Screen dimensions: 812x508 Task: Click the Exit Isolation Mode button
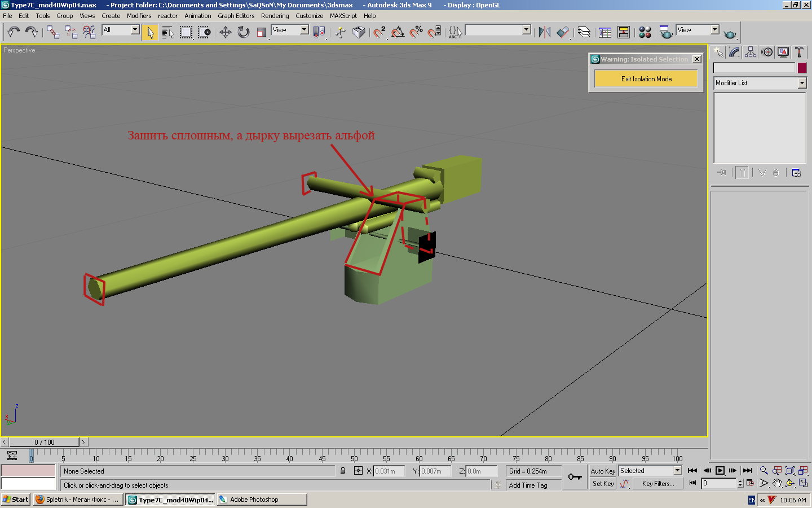coord(646,79)
